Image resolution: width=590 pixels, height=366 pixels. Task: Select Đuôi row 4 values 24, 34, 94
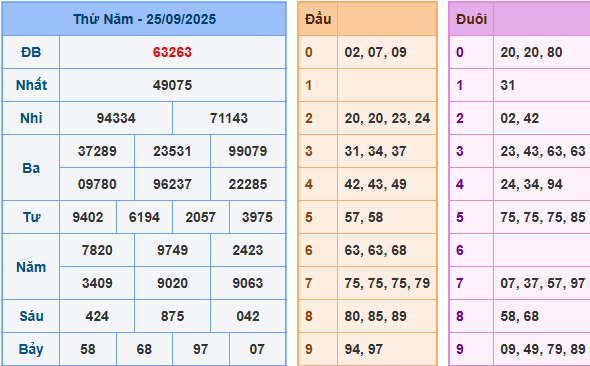pyautogui.click(x=531, y=184)
